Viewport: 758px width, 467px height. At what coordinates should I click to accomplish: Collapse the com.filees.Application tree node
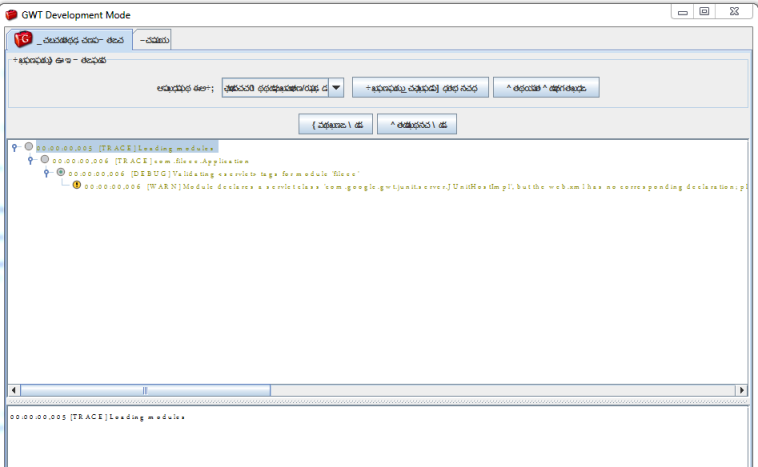[x=30, y=160]
